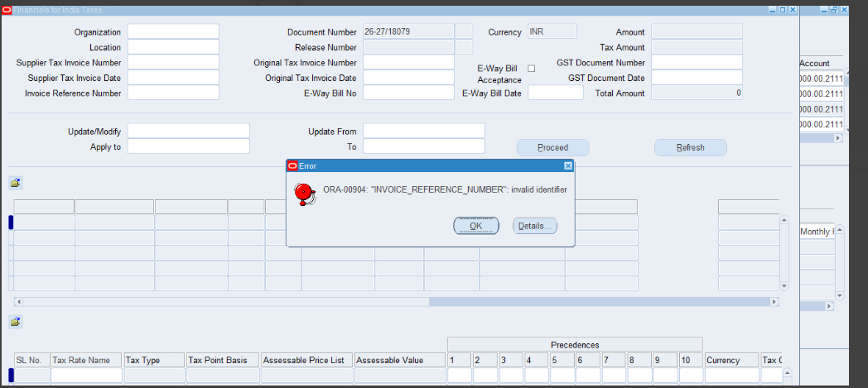Screen dimensions: 868x388
Task: Click the red error bell icon
Action: [305, 194]
